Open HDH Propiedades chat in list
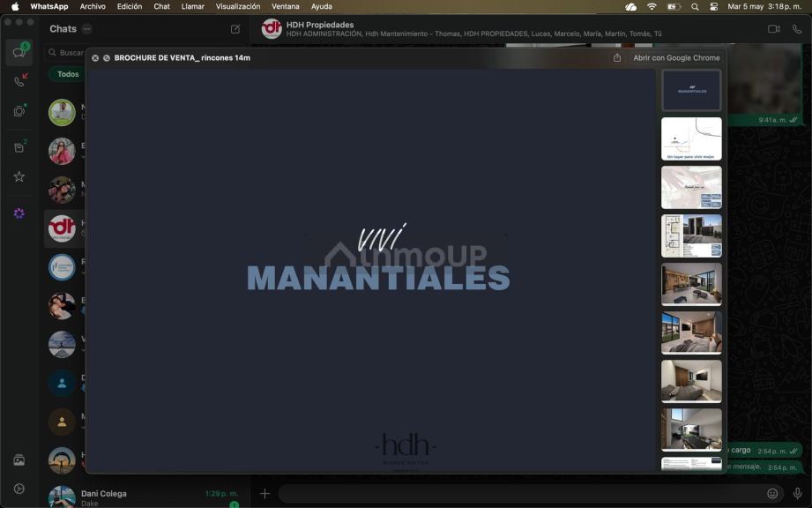The width and height of the screenshot is (812, 508). tap(64, 228)
